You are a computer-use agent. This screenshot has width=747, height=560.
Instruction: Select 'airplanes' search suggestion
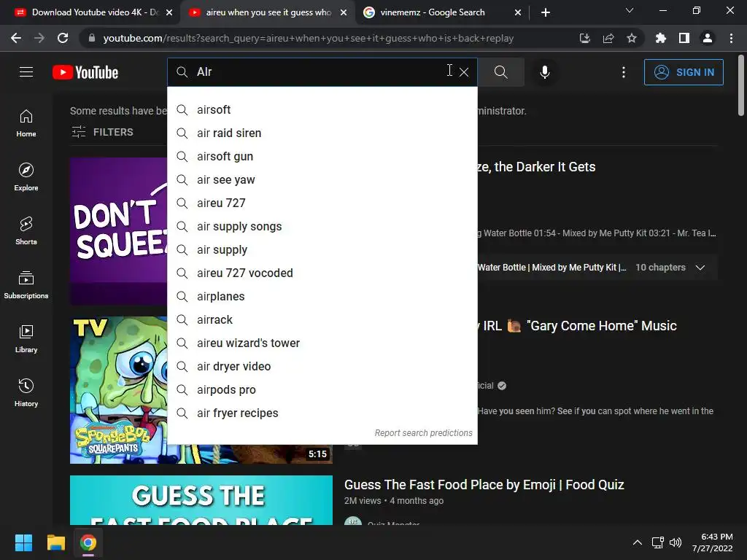tap(322, 297)
